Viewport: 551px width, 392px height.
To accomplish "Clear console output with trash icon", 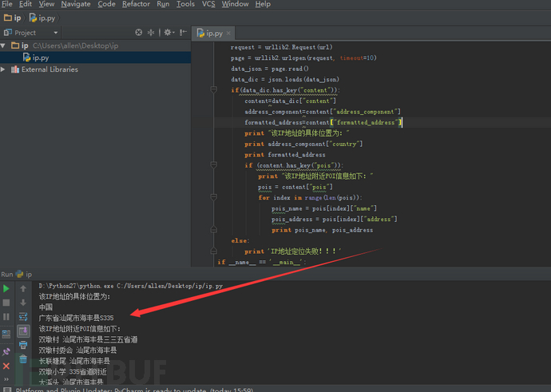I will click(x=23, y=359).
